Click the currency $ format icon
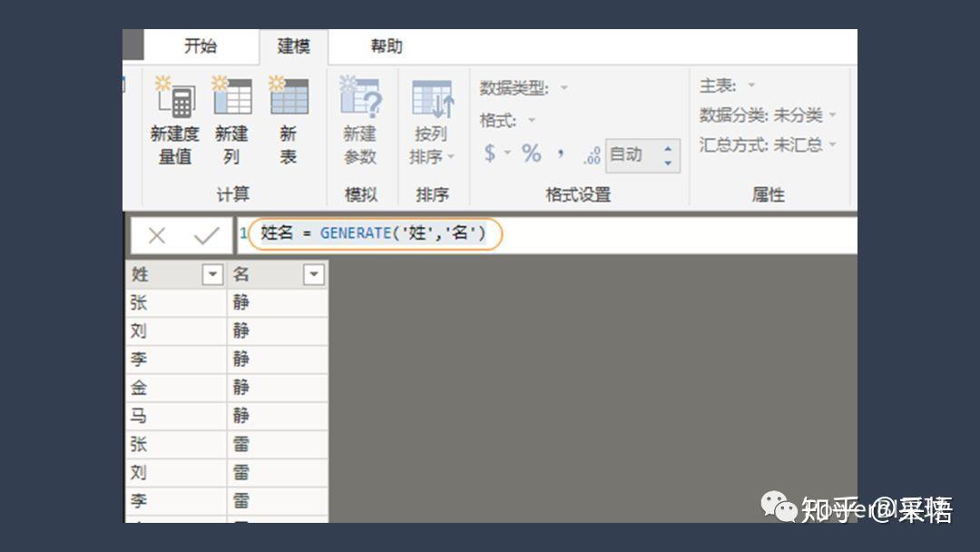The width and height of the screenshot is (980, 552). click(x=490, y=153)
